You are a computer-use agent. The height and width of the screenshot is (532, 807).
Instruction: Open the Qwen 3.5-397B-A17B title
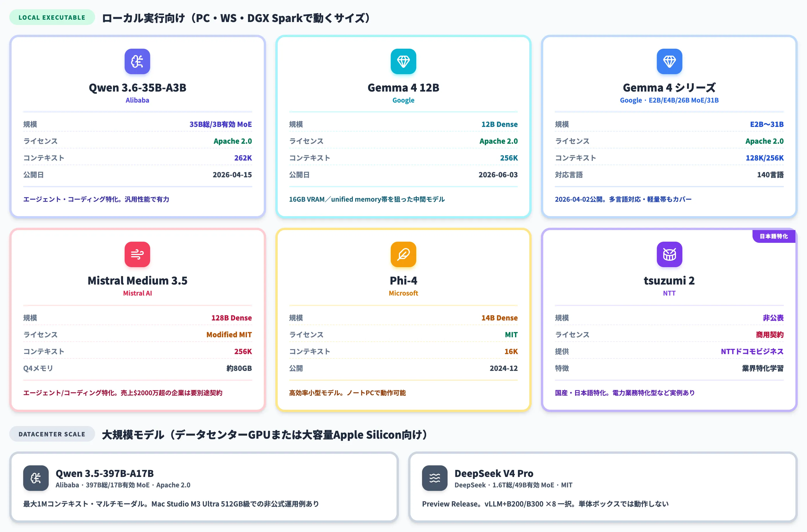(x=105, y=473)
